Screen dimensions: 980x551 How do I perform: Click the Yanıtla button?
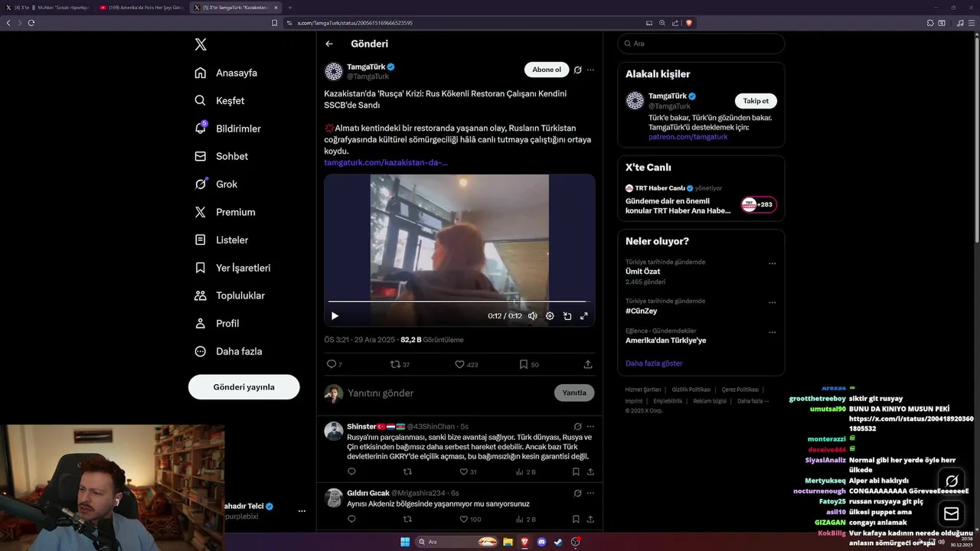pos(574,393)
